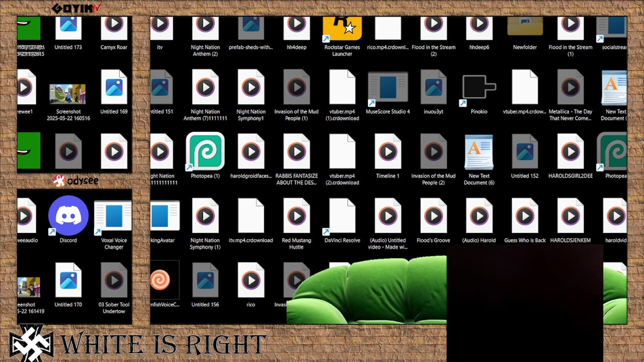Select the Camyx Roar media file
The image size is (644, 362).
(114, 28)
